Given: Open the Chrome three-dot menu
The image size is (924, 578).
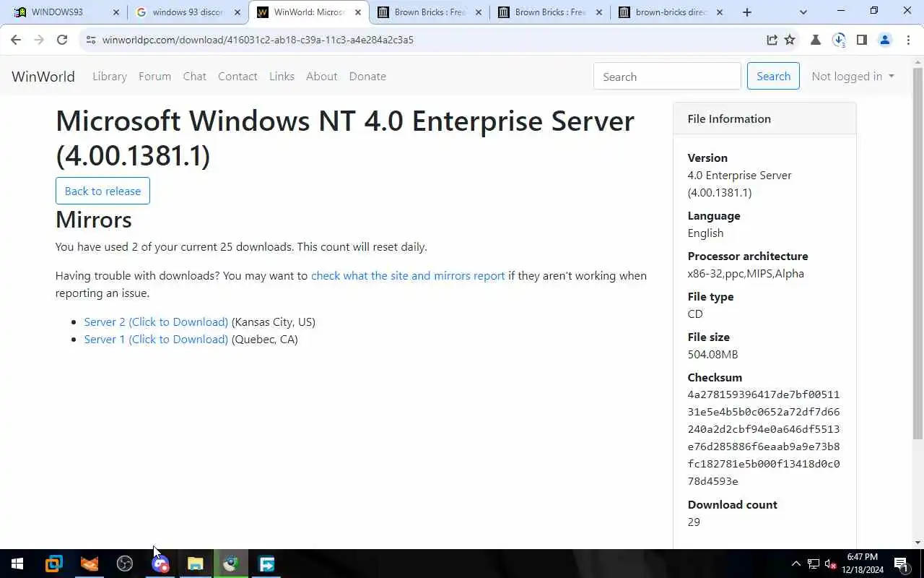Looking at the screenshot, I should [908, 40].
